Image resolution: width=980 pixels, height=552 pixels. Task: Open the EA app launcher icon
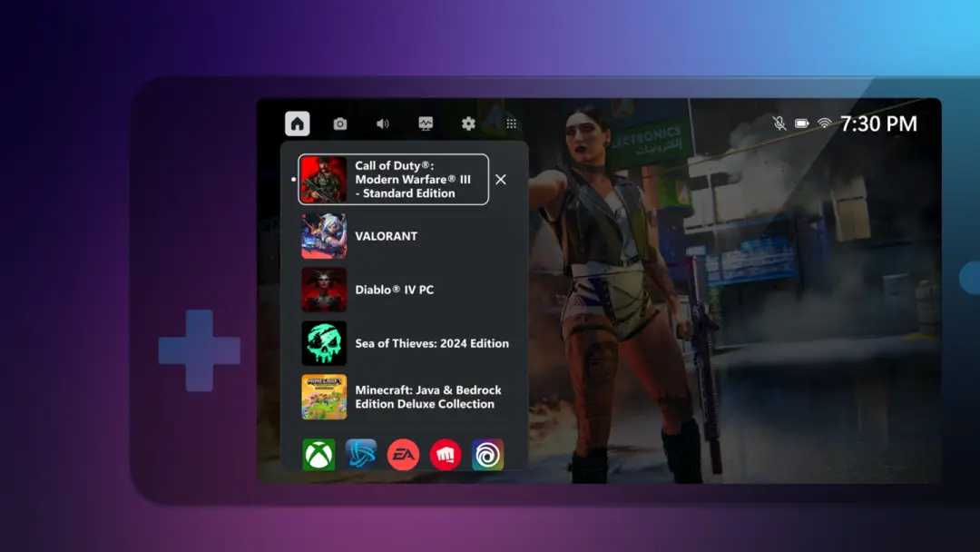[x=403, y=455]
